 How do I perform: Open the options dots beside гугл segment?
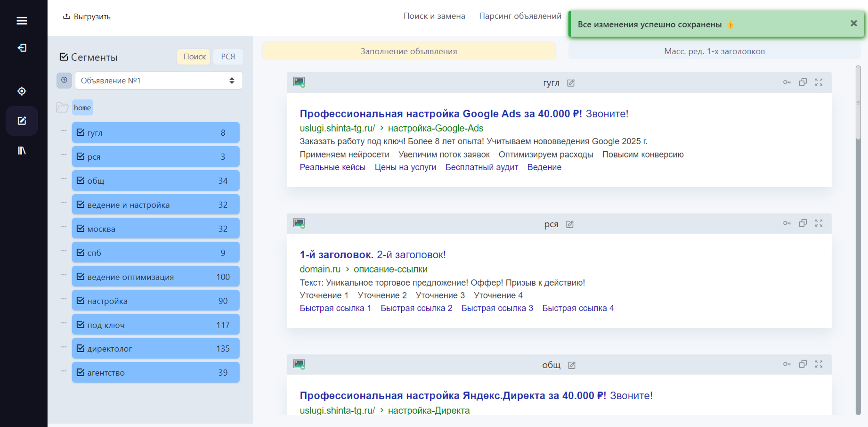[x=64, y=131]
